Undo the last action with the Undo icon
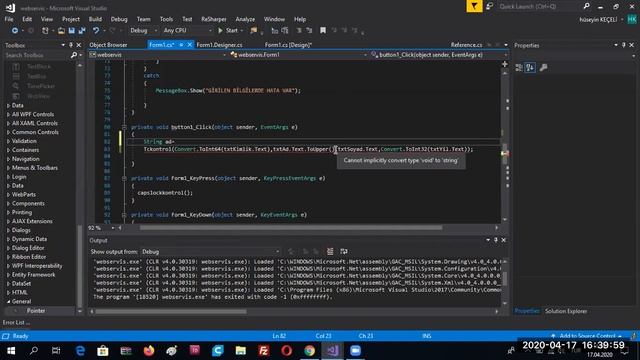 point(96,31)
